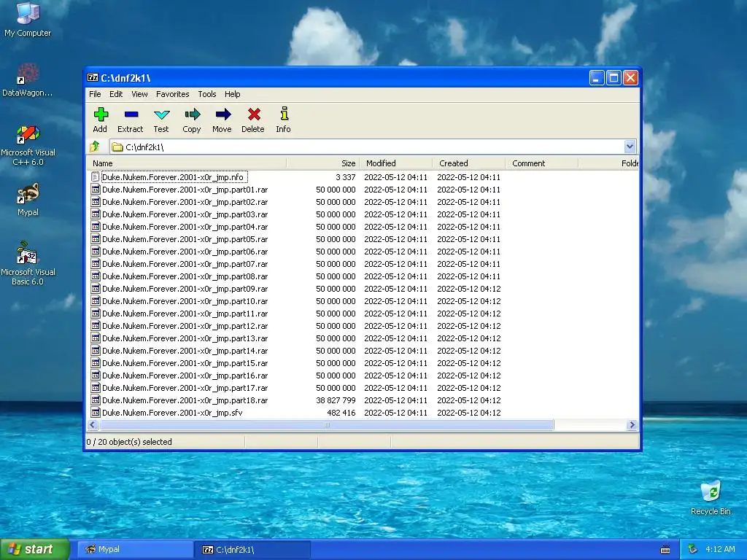This screenshot has width=747, height=560.
Task: Sort by the Comment column header
Action: tap(542, 163)
